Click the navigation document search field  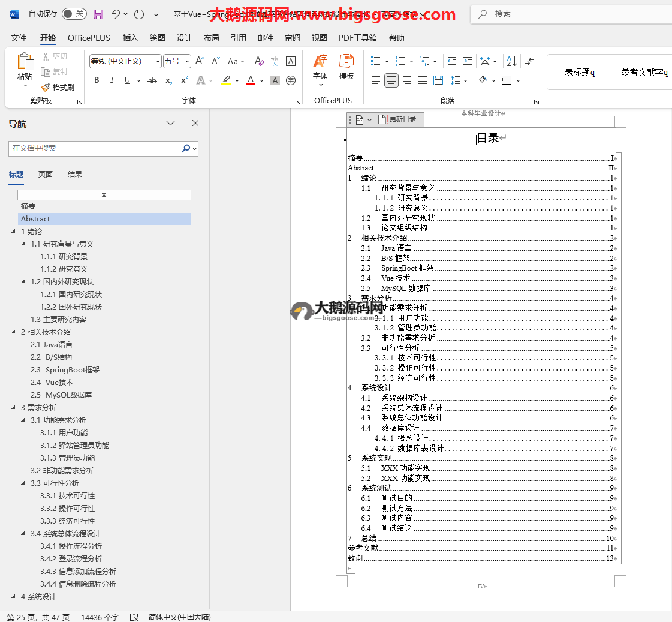tap(96, 148)
